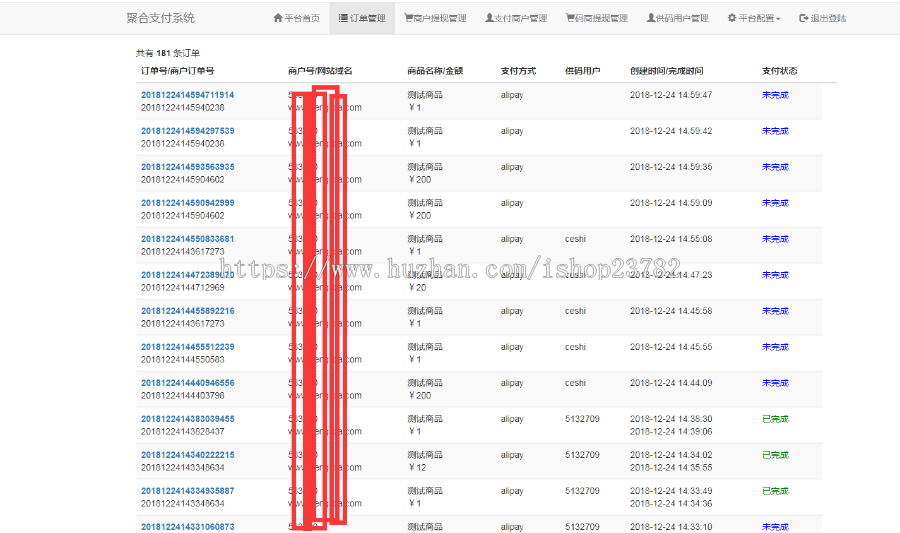Open order 2018122414334935887
The image size is (900, 533).
coord(188,491)
